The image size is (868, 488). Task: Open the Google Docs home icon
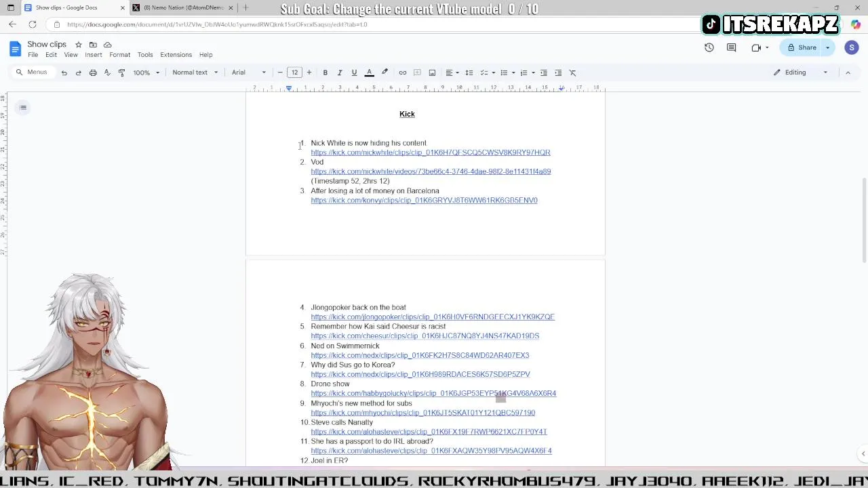pos(16,49)
